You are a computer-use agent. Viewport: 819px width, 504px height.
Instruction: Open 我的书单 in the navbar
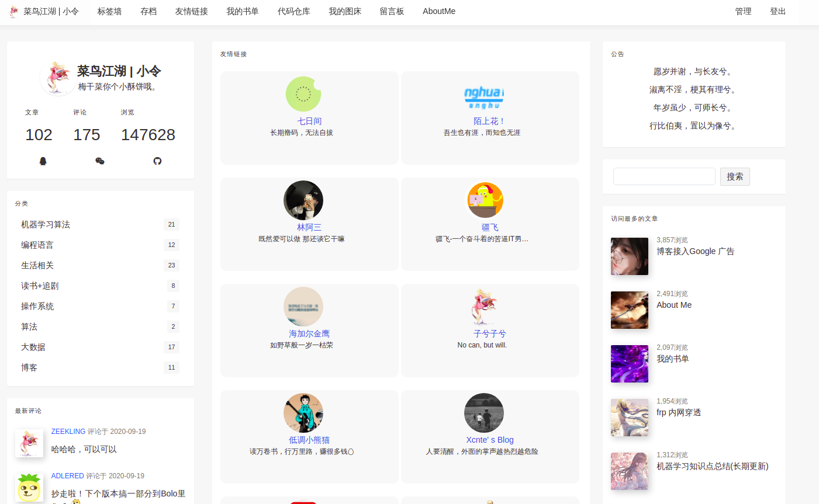point(243,11)
